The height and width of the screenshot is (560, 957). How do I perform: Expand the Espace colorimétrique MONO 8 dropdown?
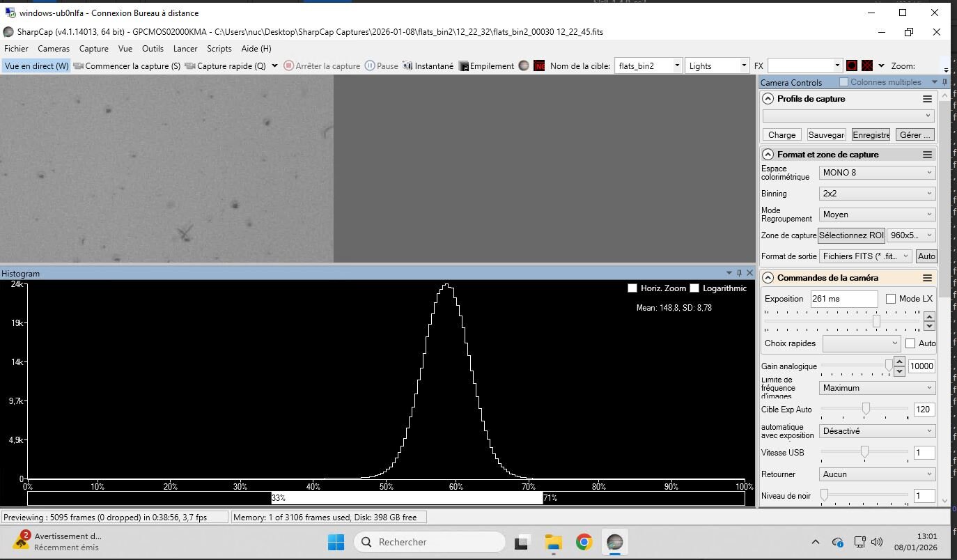point(877,173)
